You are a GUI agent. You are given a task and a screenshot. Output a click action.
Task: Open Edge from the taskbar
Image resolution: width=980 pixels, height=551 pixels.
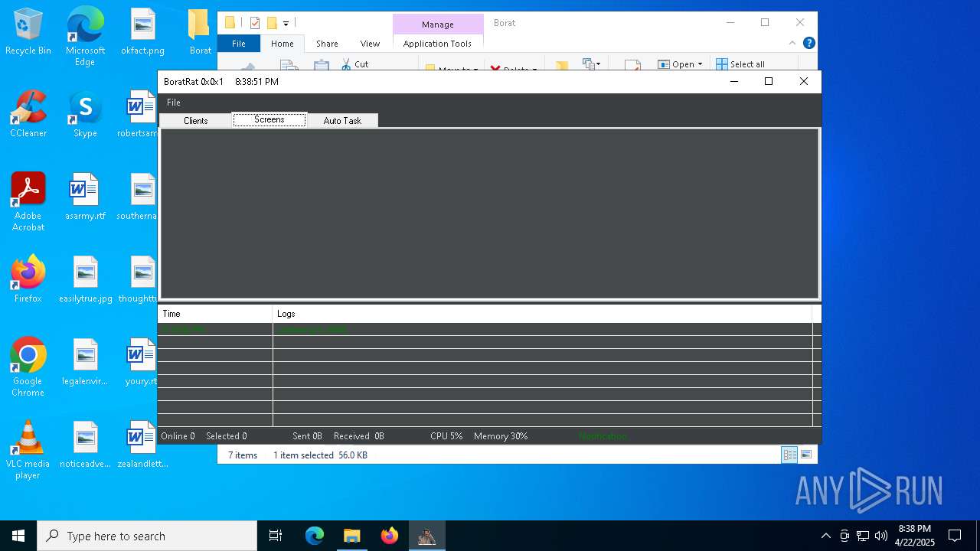point(315,536)
